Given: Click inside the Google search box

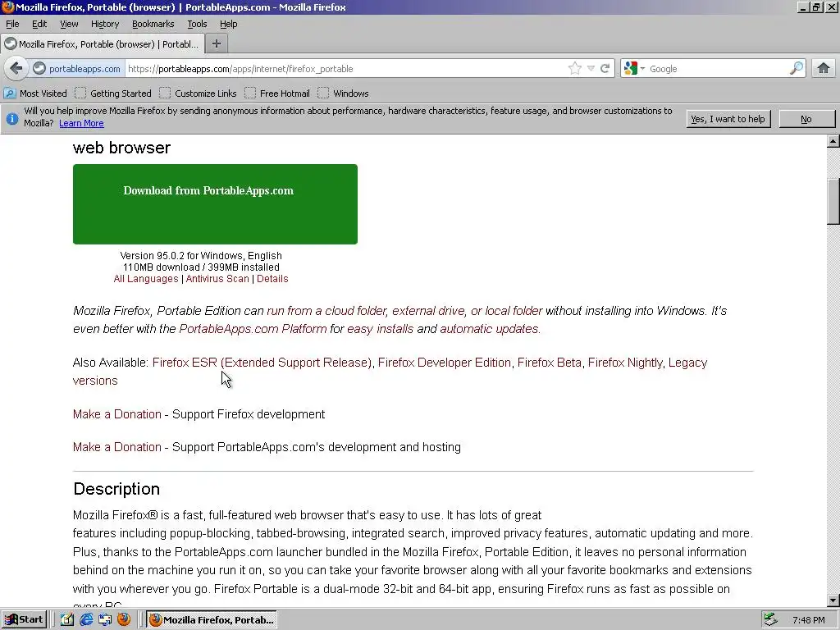Looking at the screenshot, I should tap(717, 69).
